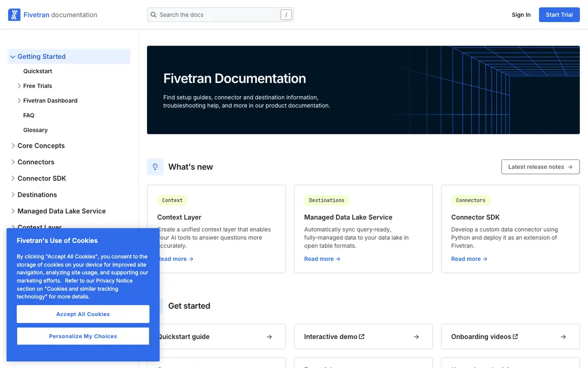Screen dimensions: 588x368
Task: Click the external link icon next to Onboarding videos
Action: click(x=515, y=337)
